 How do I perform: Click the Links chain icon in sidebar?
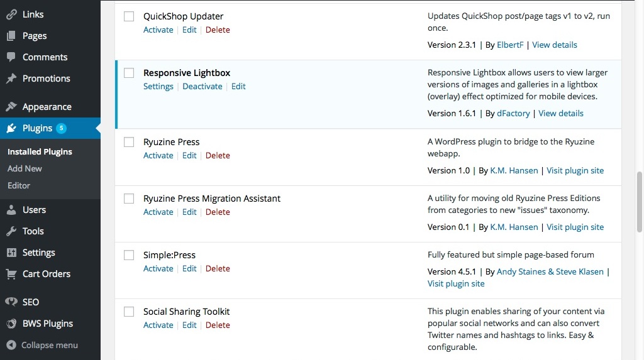coord(11,14)
